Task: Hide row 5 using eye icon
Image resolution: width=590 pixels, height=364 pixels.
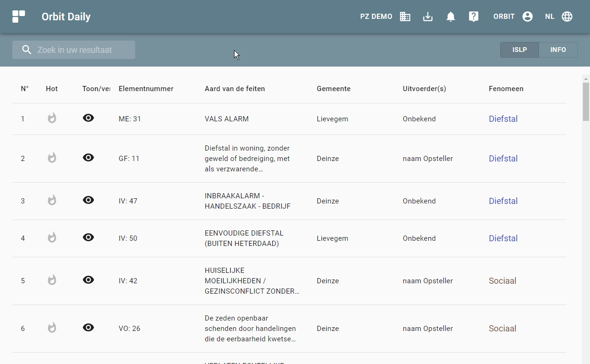Action: tap(88, 280)
